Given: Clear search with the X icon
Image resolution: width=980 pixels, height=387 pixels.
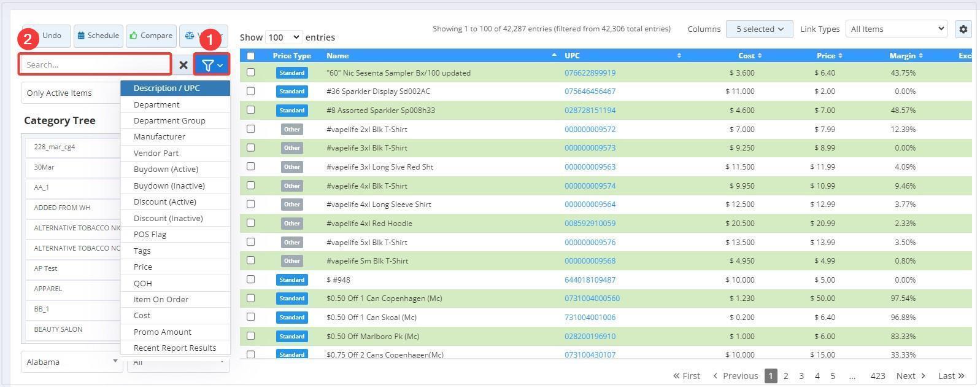Looking at the screenshot, I should [x=183, y=64].
